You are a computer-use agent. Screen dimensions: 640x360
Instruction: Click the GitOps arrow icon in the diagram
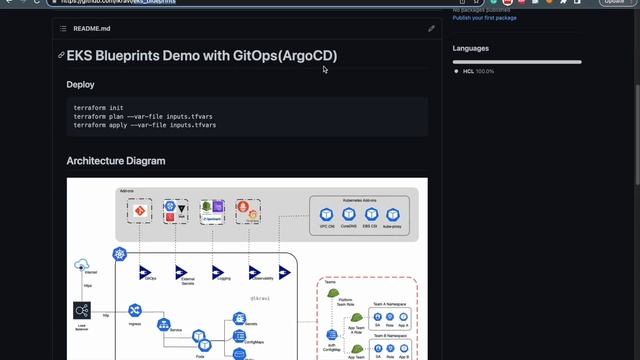(145, 272)
